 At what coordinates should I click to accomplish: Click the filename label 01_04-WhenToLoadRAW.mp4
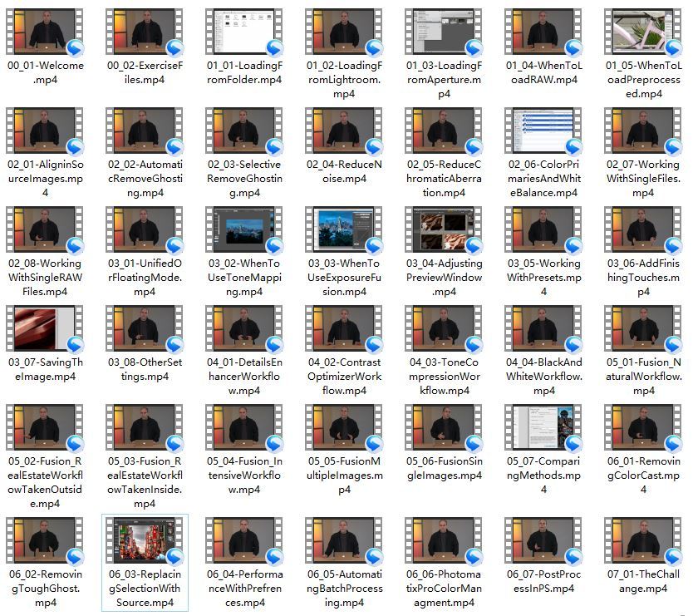click(x=544, y=72)
